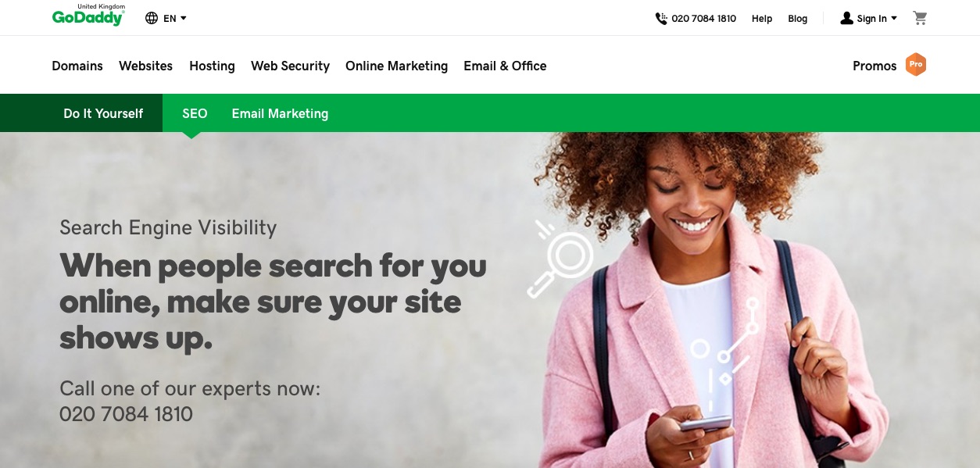The image size is (980, 468).
Task: Open the Sign In dropdown arrow
Action: point(894,18)
